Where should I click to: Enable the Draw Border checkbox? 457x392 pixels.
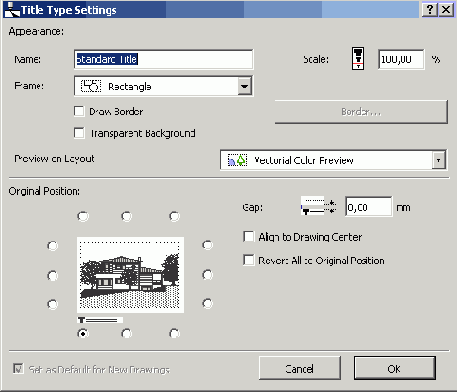(x=79, y=111)
